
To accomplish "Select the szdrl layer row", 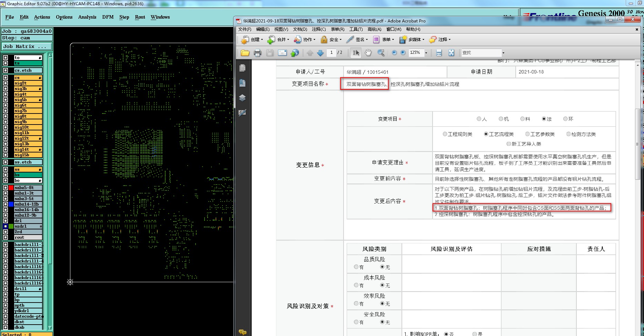I will tap(28, 226).
